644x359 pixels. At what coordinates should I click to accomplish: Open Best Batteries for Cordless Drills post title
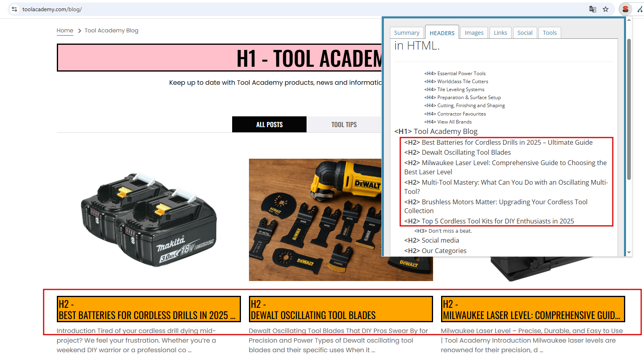(x=148, y=309)
